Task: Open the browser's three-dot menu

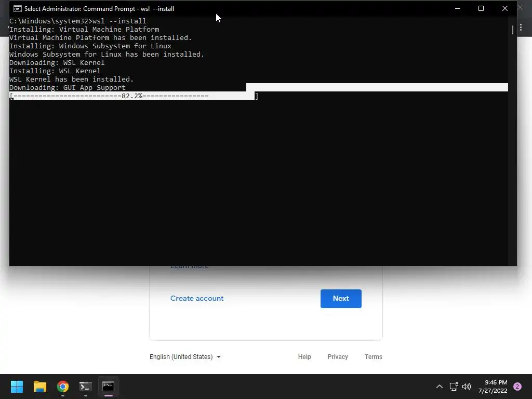Action: coord(521,27)
